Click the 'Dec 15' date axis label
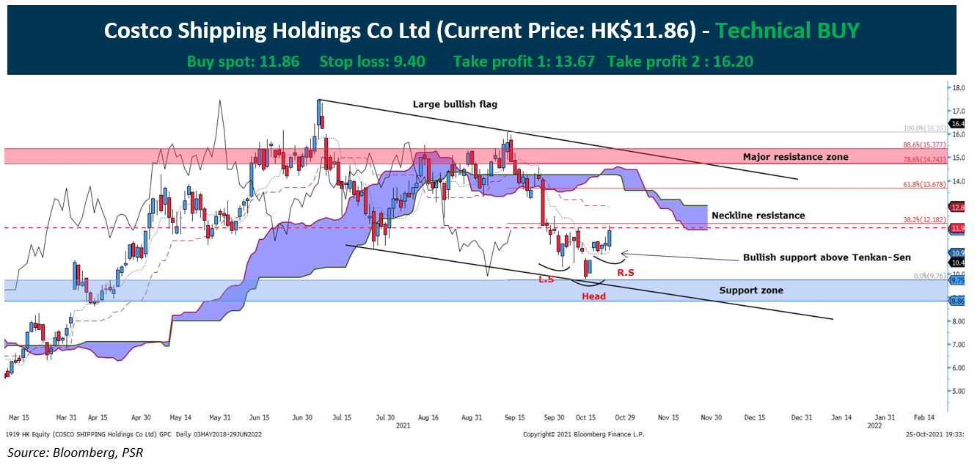 point(755,417)
